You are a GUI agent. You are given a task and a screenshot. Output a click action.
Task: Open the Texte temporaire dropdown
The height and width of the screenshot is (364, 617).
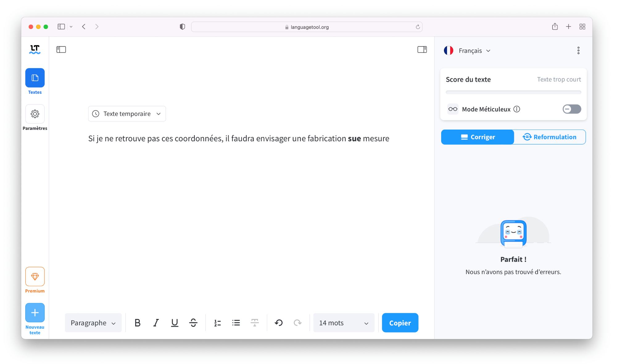click(x=127, y=114)
